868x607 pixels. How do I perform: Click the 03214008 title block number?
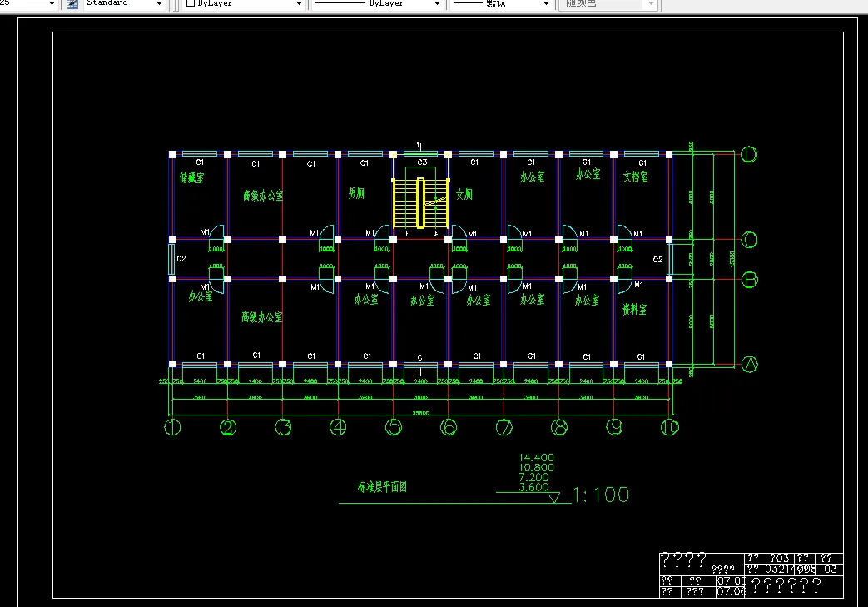(791, 569)
